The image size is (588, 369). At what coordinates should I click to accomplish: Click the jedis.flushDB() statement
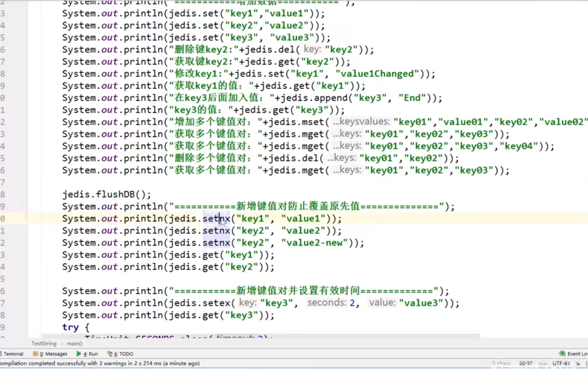(107, 194)
